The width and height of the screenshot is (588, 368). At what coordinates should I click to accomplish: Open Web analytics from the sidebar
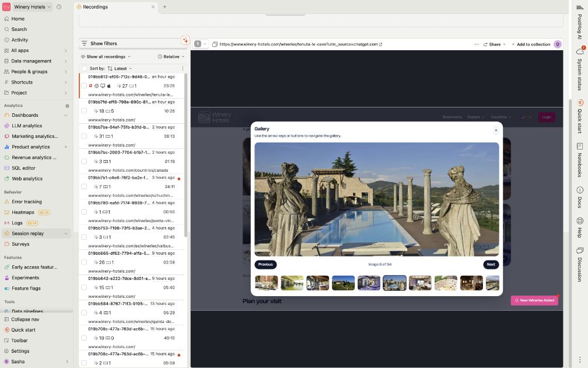click(x=27, y=179)
